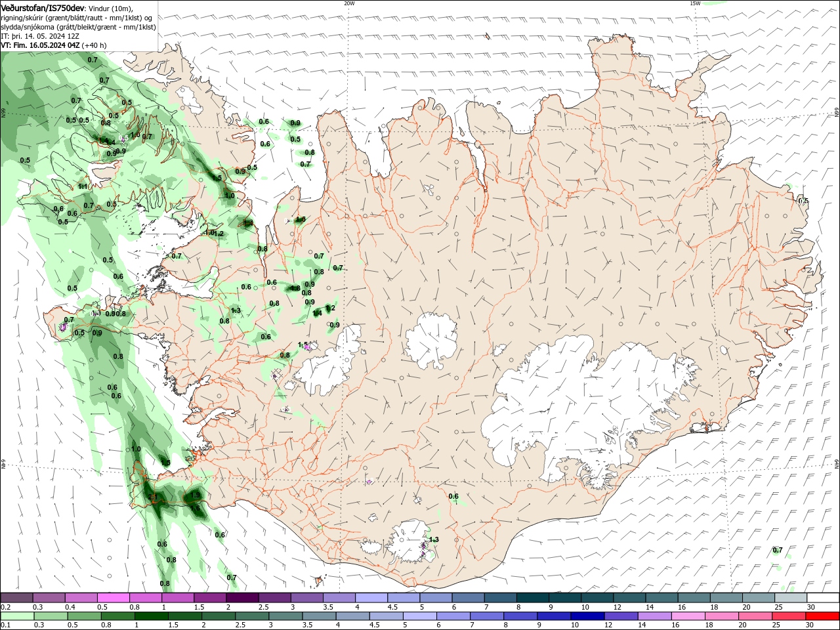Pick the upper legend lavender swatch between 4 and 4.5
The image size is (840, 630).
(x=371, y=598)
